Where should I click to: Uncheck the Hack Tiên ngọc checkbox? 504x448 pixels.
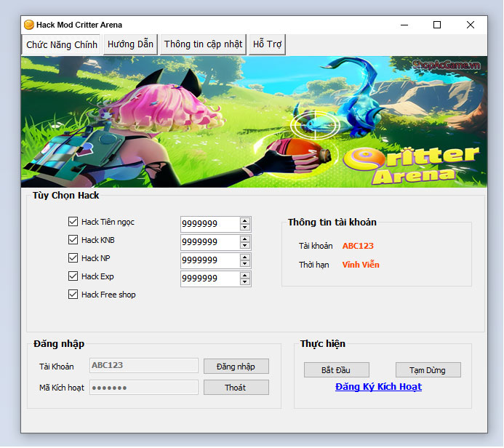coord(73,222)
